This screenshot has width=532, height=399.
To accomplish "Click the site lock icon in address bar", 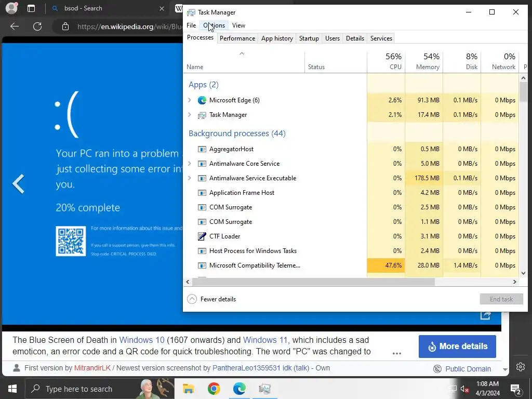I will click(x=65, y=26).
